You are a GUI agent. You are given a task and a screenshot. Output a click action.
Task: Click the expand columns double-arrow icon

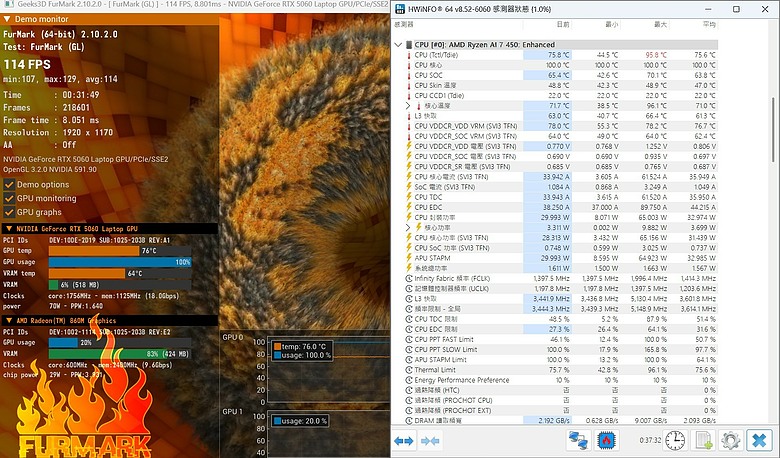point(403,441)
